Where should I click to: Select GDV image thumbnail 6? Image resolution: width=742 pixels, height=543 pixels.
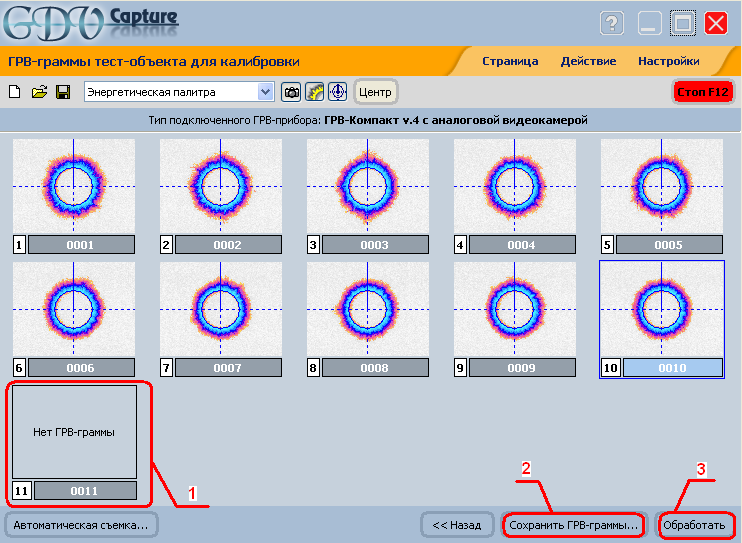74,309
